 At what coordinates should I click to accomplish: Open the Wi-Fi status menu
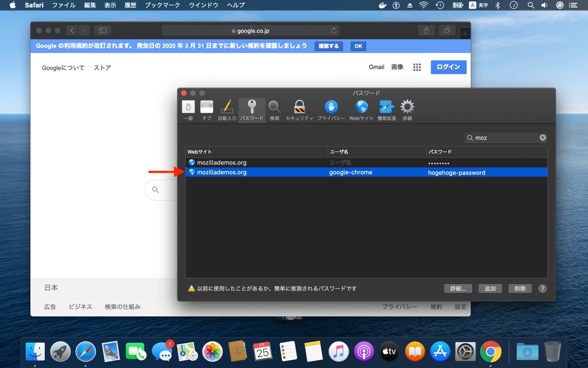pyautogui.click(x=424, y=5)
